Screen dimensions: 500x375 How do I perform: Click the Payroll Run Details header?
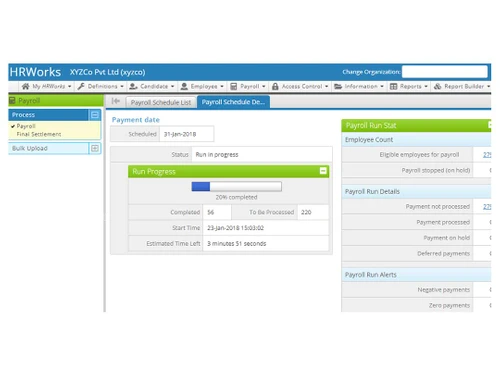click(x=416, y=192)
